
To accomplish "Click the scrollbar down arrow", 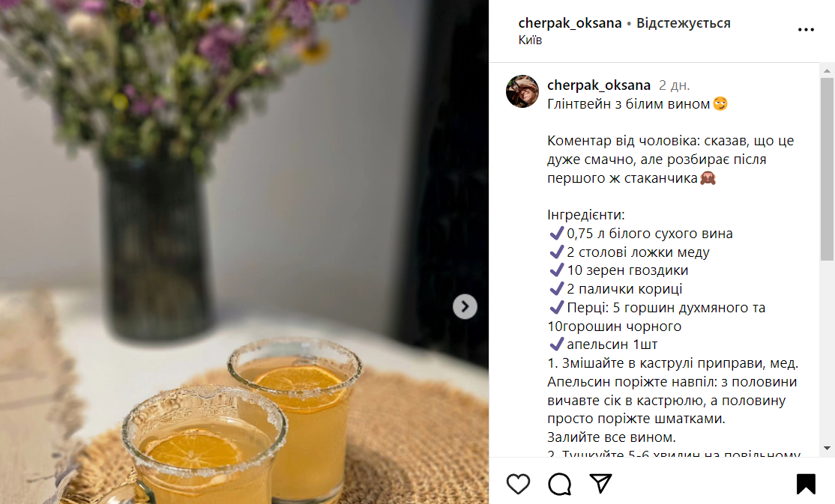I will tap(827, 448).
